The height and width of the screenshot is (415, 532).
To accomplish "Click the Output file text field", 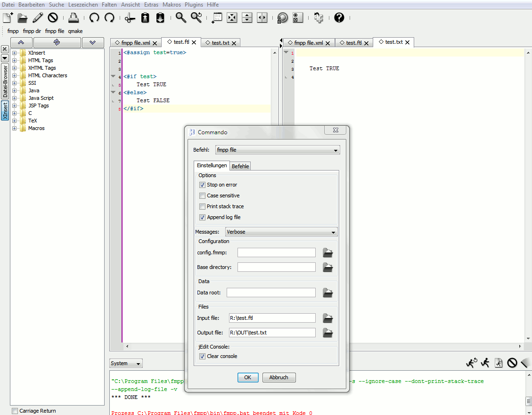I will pyautogui.click(x=272, y=333).
